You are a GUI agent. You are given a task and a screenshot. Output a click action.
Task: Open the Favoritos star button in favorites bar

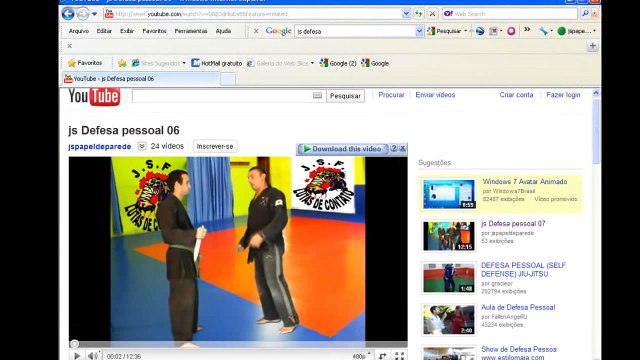click(x=85, y=63)
